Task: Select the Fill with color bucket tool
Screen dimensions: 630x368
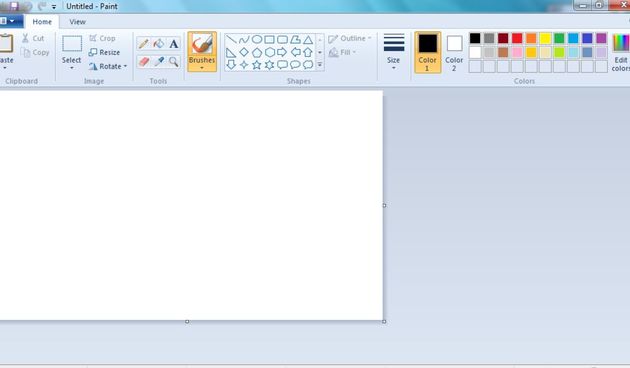Action: click(x=159, y=43)
